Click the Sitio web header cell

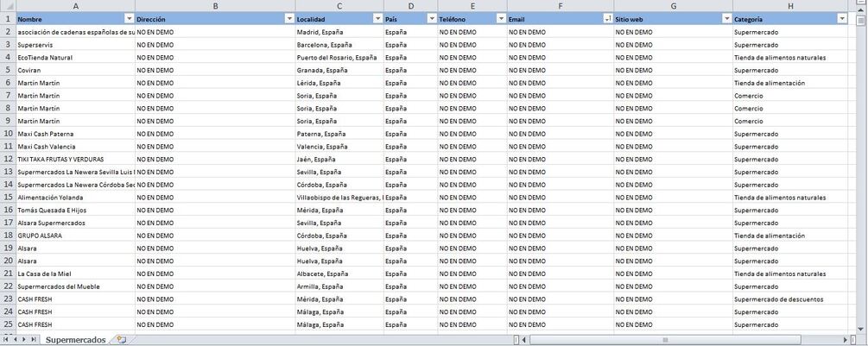click(673, 19)
